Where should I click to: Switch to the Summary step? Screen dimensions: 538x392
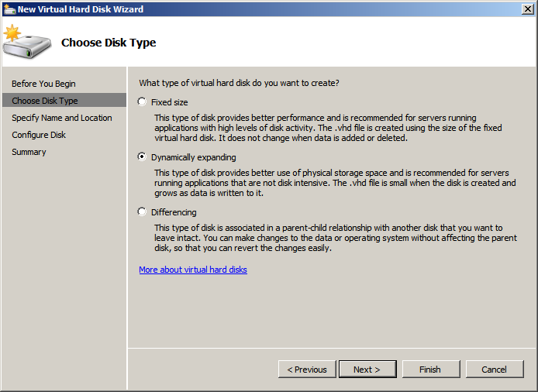click(x=29, y=152)
